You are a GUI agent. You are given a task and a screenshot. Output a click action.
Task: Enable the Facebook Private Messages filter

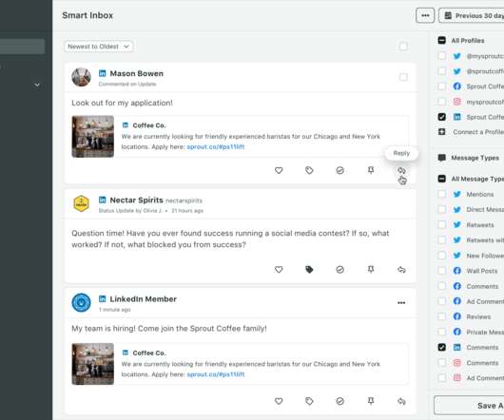442,332
